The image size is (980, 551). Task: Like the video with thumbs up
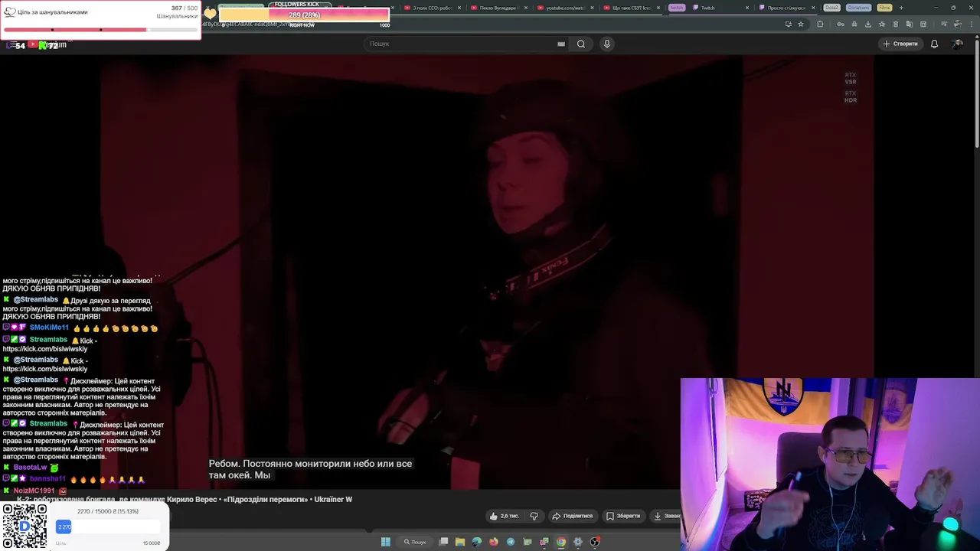(504, 516)
